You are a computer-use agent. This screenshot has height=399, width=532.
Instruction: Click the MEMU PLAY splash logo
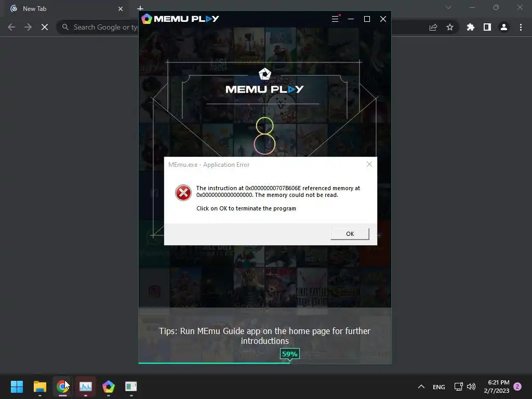click(264, 82)
